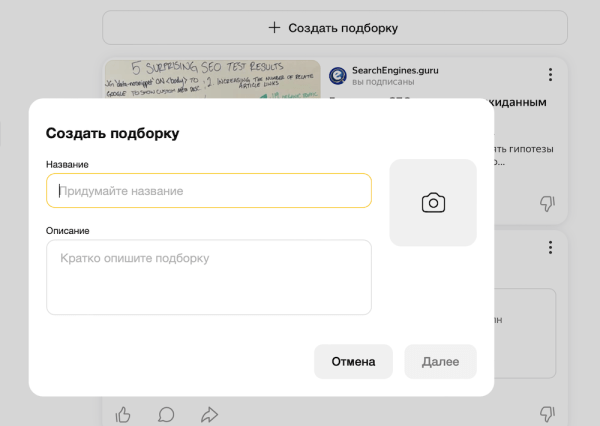Screen dimensions: 600x426
Task: Open comments via the speech bubble icon
Action: [166, 414]
